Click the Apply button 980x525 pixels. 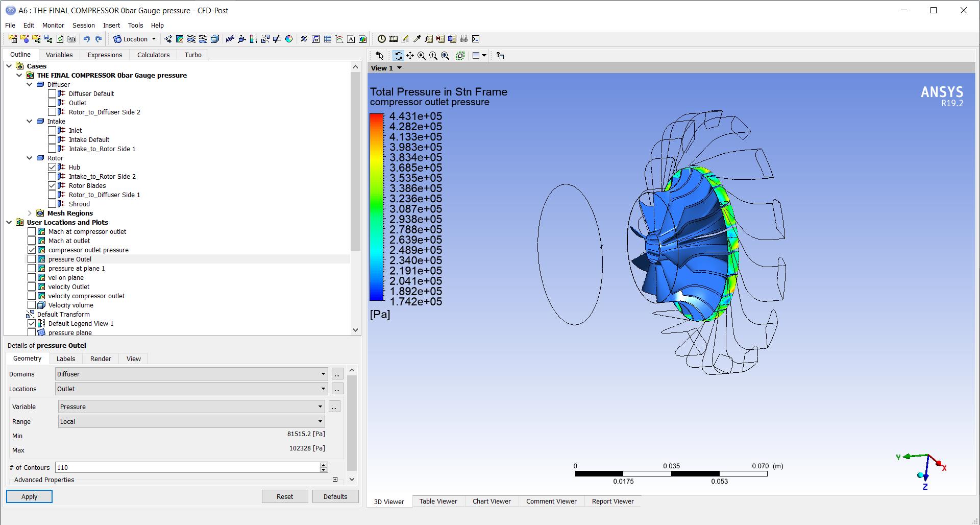tap(29, 496)
